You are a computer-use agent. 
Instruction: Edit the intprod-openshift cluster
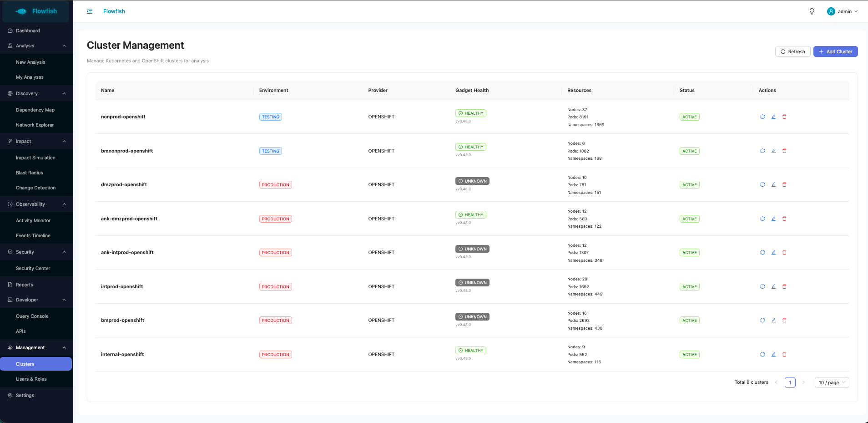(773, 286)
